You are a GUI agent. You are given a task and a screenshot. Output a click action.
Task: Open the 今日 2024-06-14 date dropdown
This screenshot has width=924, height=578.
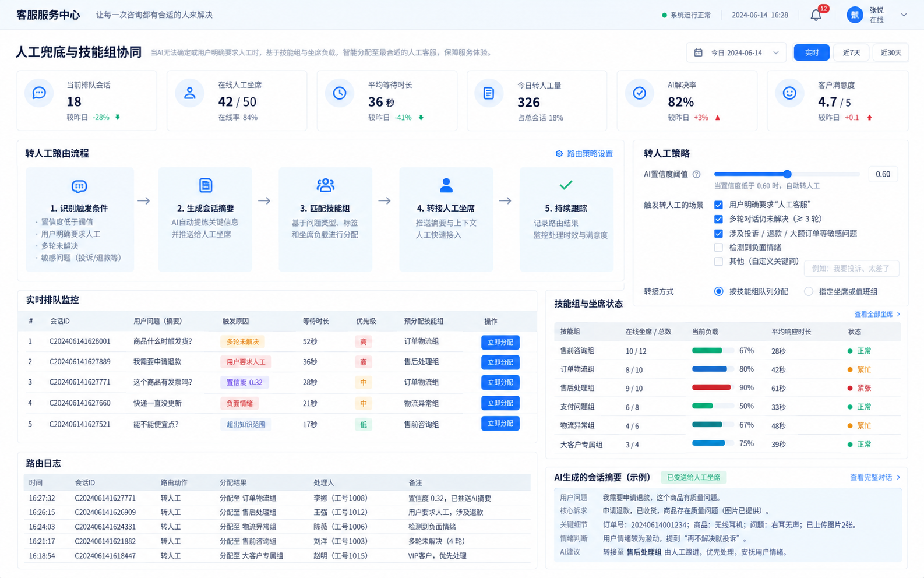736,52
